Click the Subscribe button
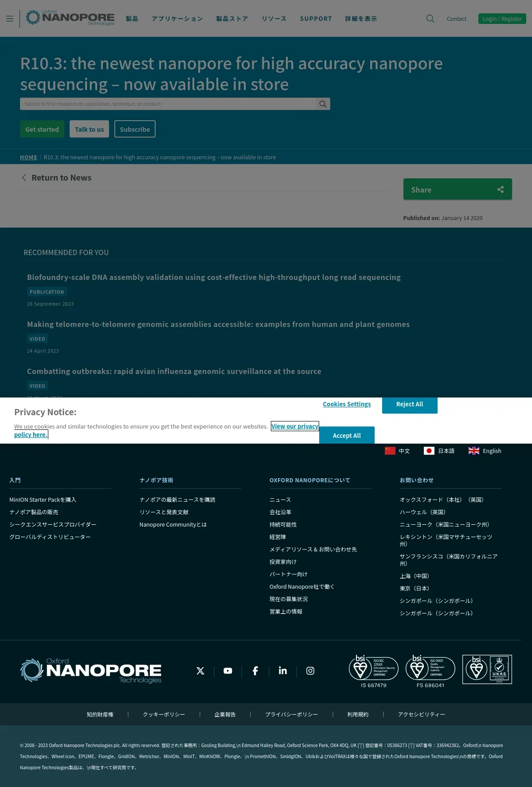The image size is (532, 787). click(x=135, y=129)
